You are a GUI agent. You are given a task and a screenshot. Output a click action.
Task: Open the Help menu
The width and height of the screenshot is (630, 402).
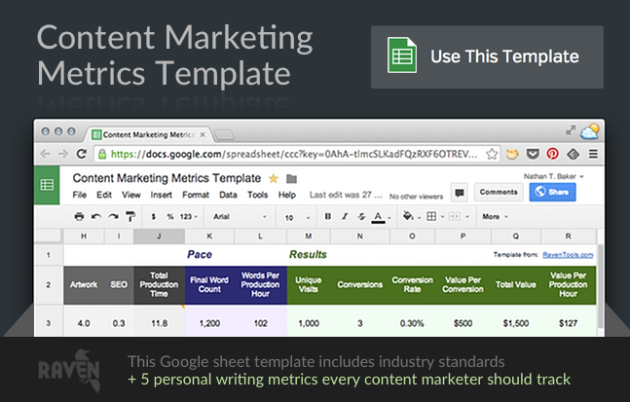[287, 195]
